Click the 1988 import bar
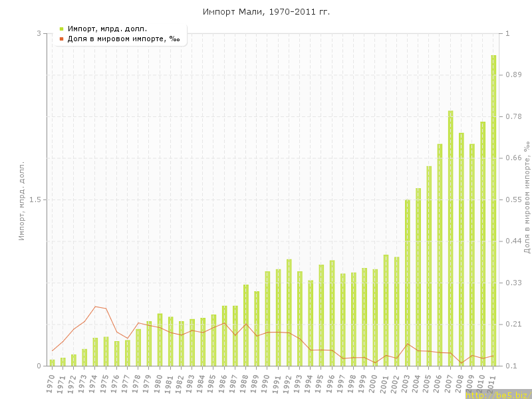 [246, 325]
